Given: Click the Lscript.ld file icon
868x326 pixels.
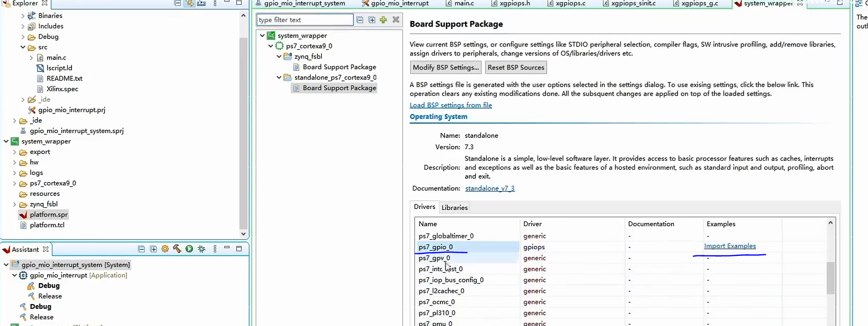Looking at the screenshot, I should coord(40,68).
